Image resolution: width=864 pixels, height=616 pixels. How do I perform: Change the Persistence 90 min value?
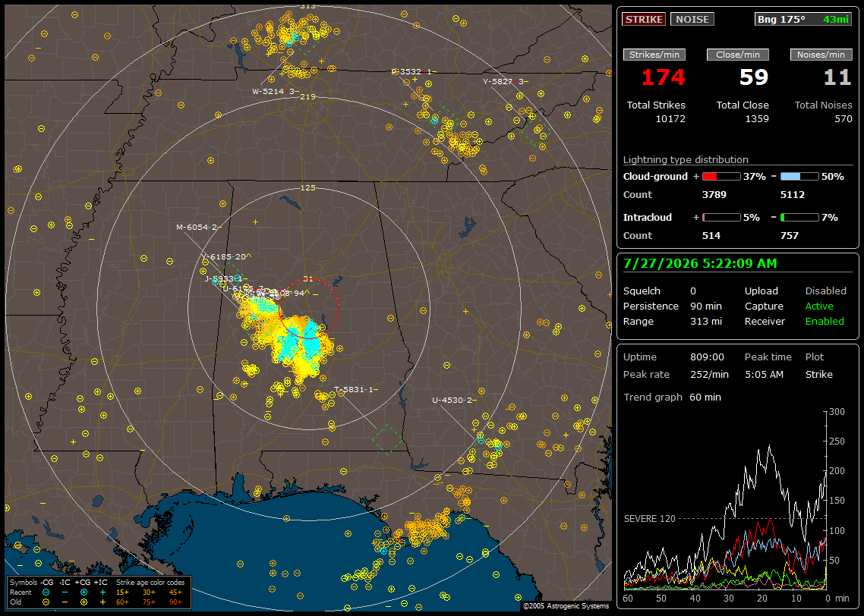click(x=706, y=306)
